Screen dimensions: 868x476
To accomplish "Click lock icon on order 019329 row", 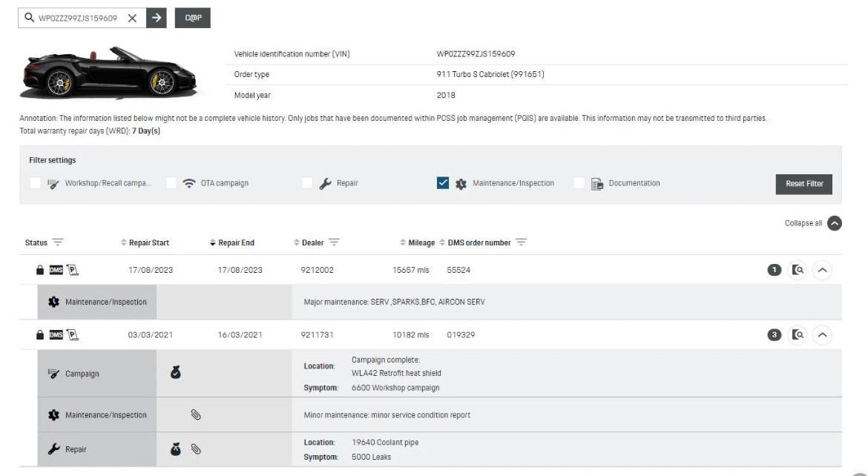I will 40,334.
